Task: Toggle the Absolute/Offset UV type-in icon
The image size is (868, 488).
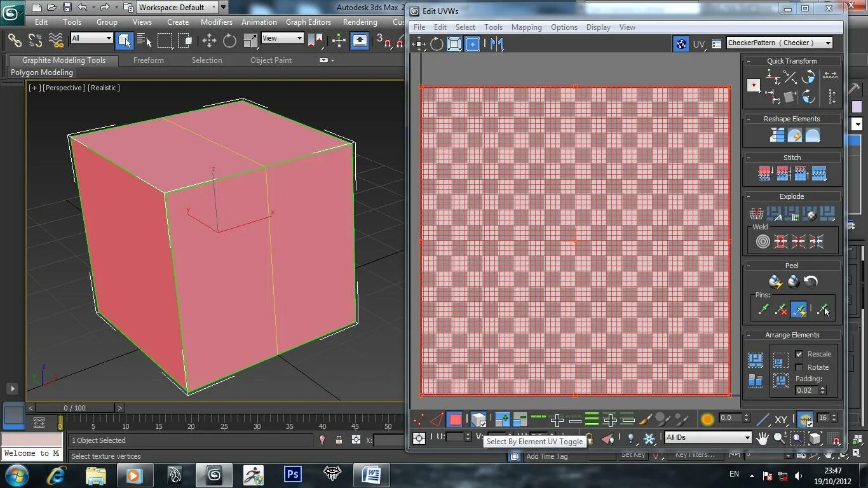Action: coord(419,438)
